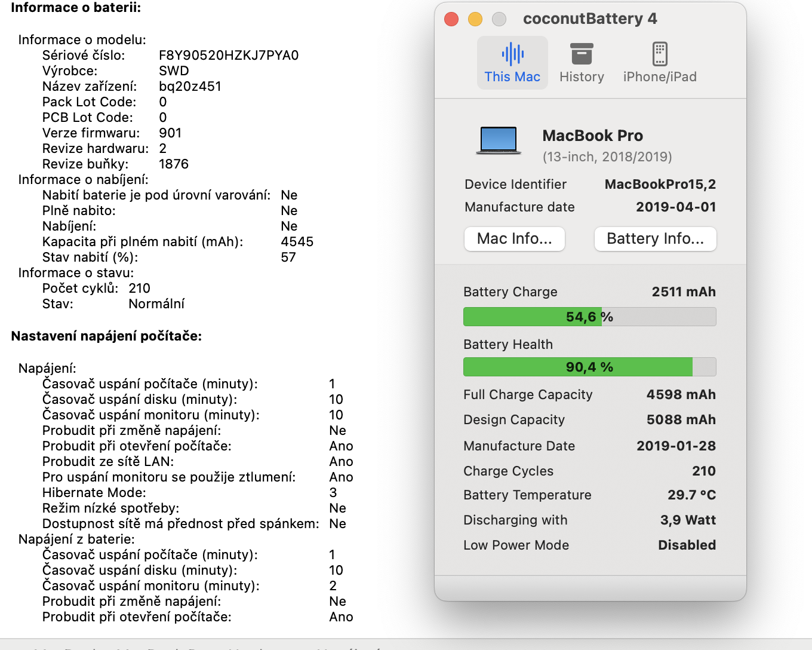Select the 2511 mAh battery charge value
Screen dimensions: 812x650
[684, 292]
